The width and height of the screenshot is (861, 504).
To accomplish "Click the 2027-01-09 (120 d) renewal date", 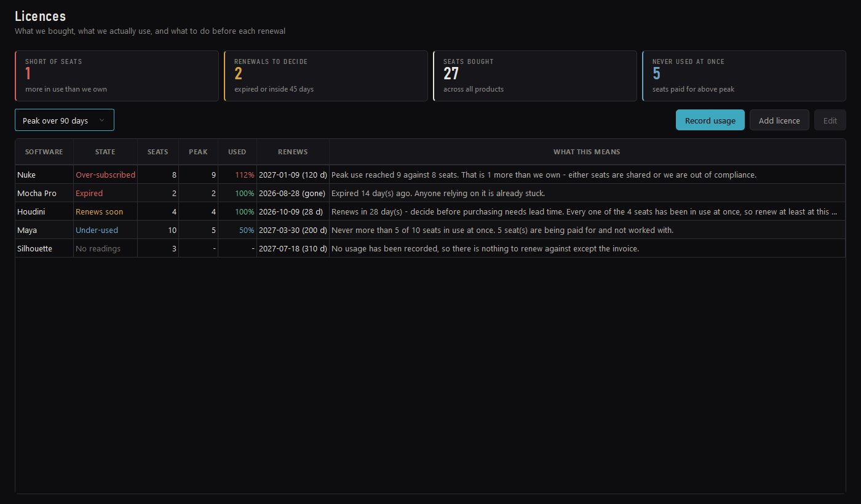I will tap(293, 175).
